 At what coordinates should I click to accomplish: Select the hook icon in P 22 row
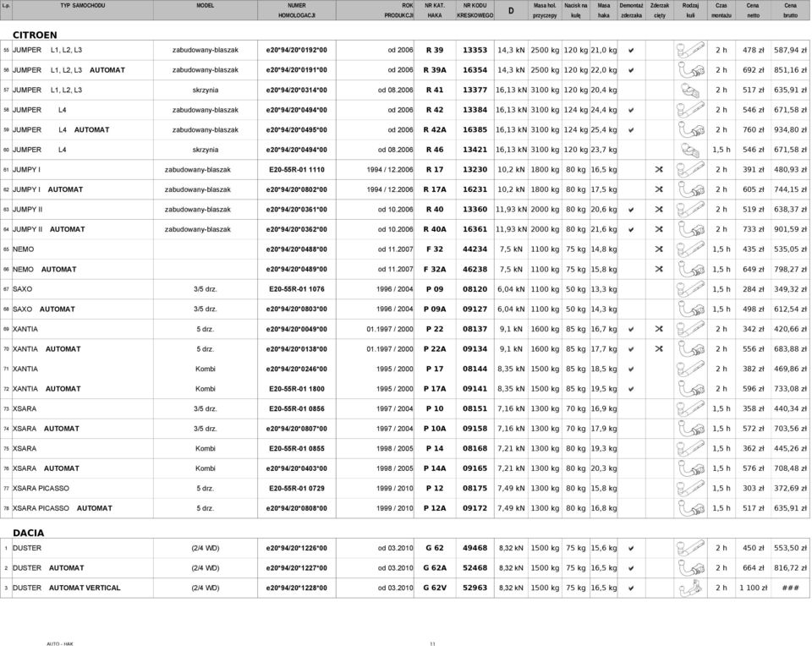coord(690,329)
